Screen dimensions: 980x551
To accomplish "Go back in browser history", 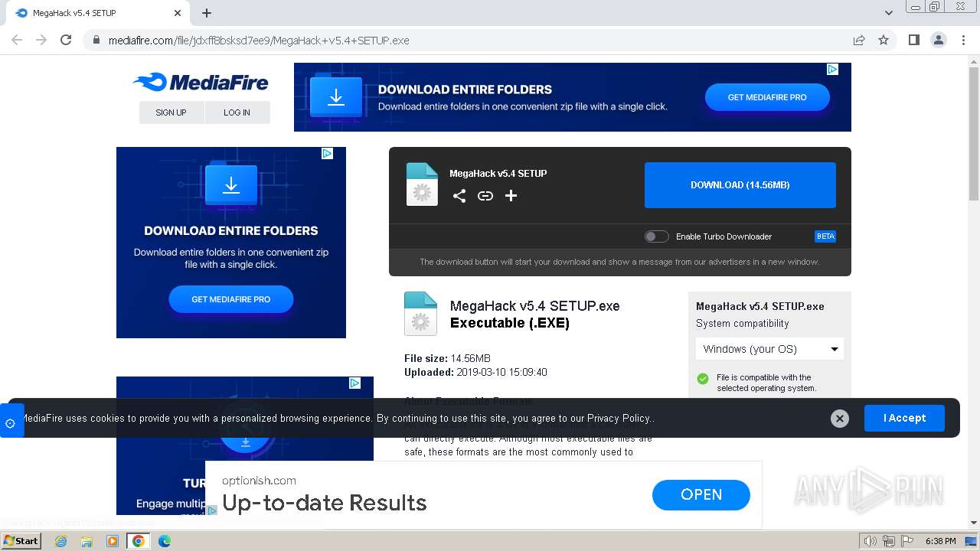I will 17,40.
